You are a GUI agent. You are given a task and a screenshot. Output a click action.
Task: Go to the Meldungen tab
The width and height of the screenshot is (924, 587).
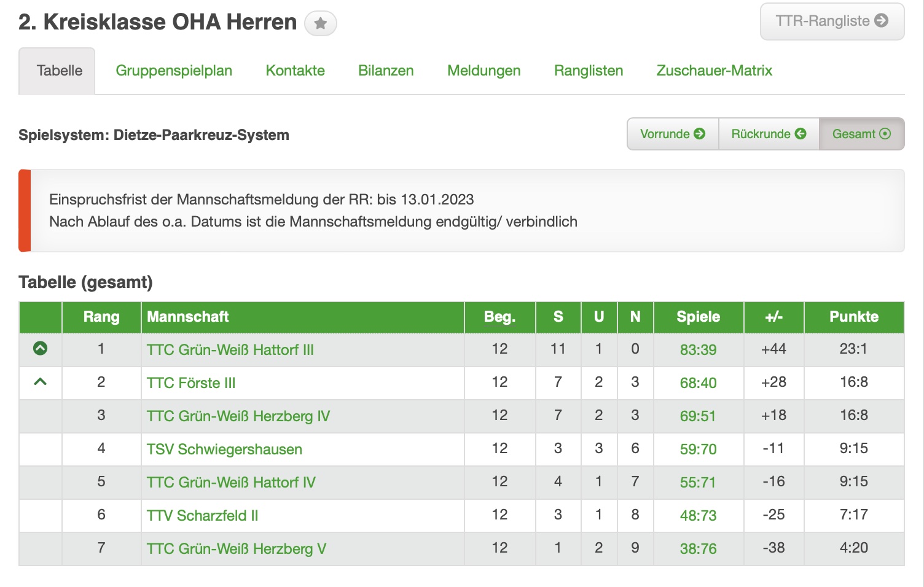click(x=484, y=71)
